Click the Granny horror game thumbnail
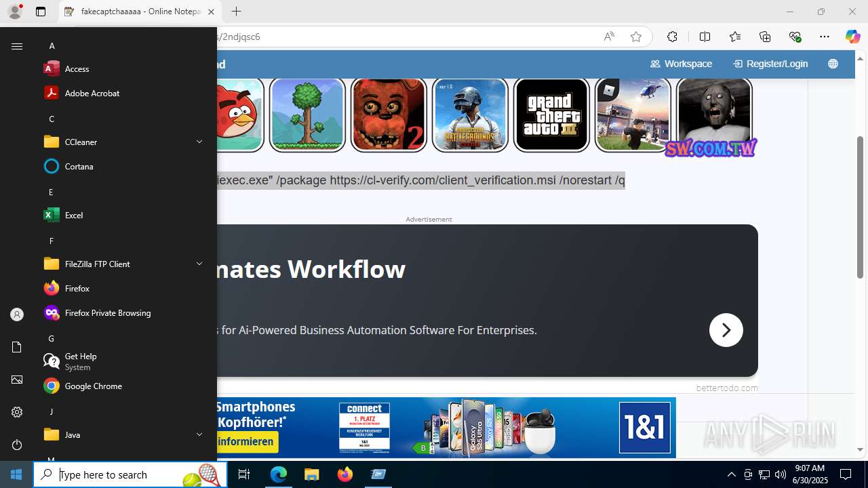This screenshot has width=868, height=488. coord(714,115)
